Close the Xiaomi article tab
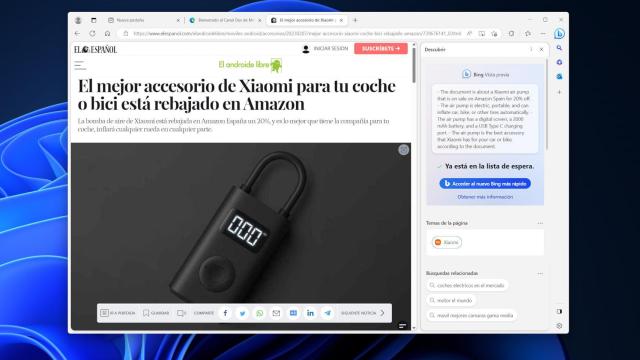This screenshot has width=640, height=360. point(342,20)
